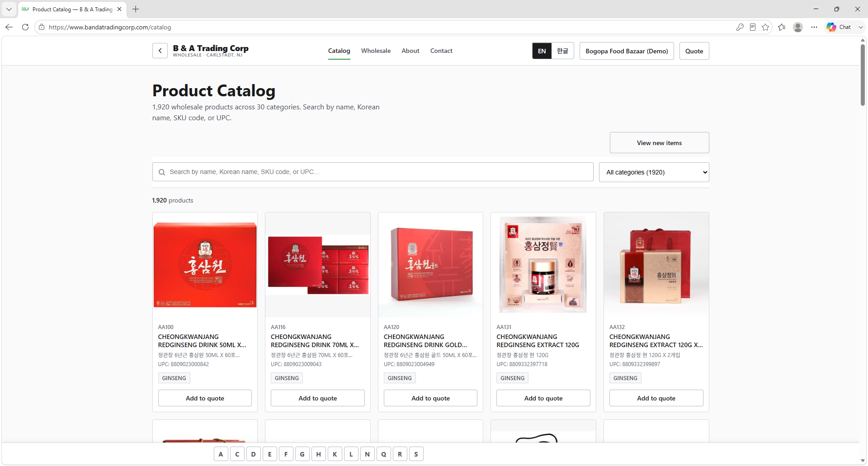Click the page vertical scrollbar thumb
The height and width of the screenshot is (466, 868).
[863, 75]
